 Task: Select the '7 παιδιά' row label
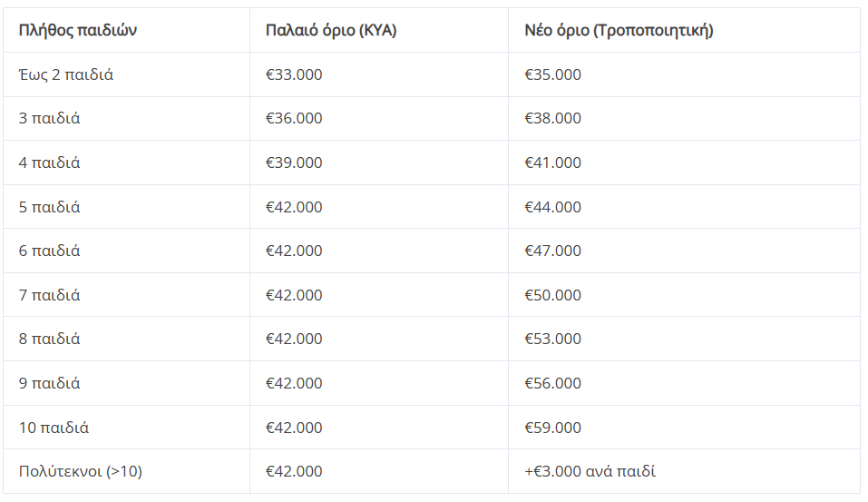click(49, 295)
